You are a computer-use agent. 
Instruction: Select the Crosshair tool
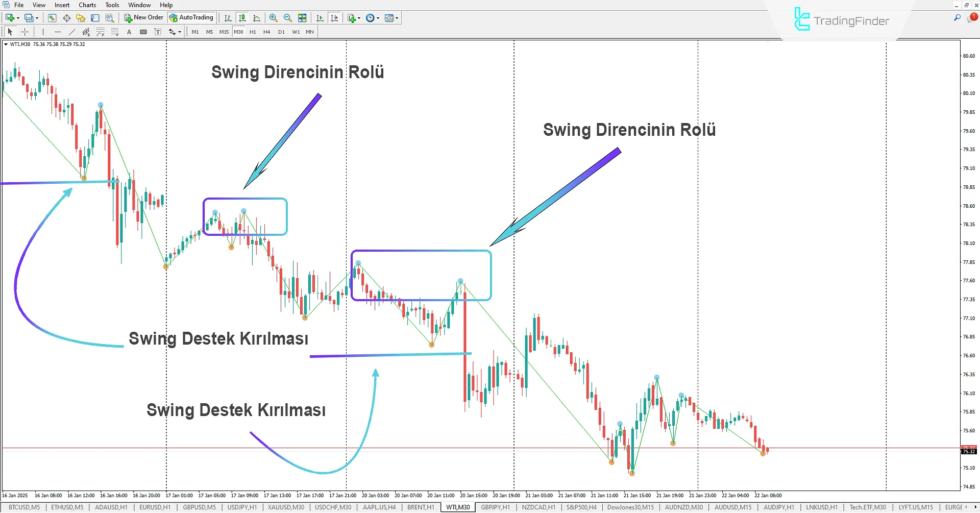pyautogui.click(x=24, y=32)
